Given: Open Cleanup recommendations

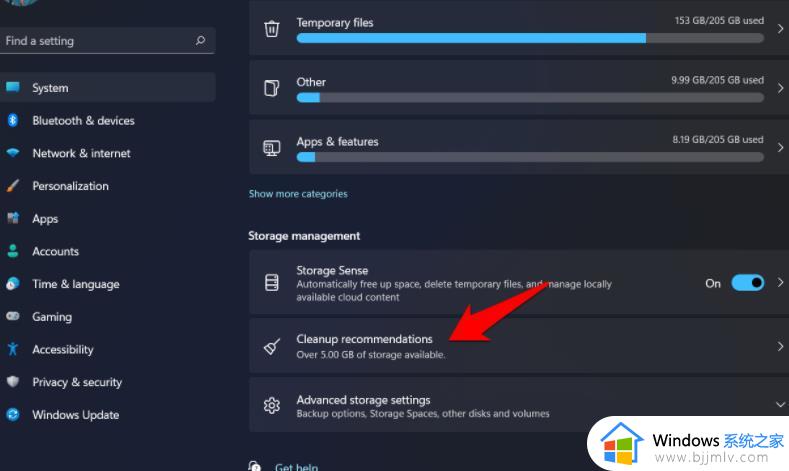Looking at the screenshot, I should [519, 346].
